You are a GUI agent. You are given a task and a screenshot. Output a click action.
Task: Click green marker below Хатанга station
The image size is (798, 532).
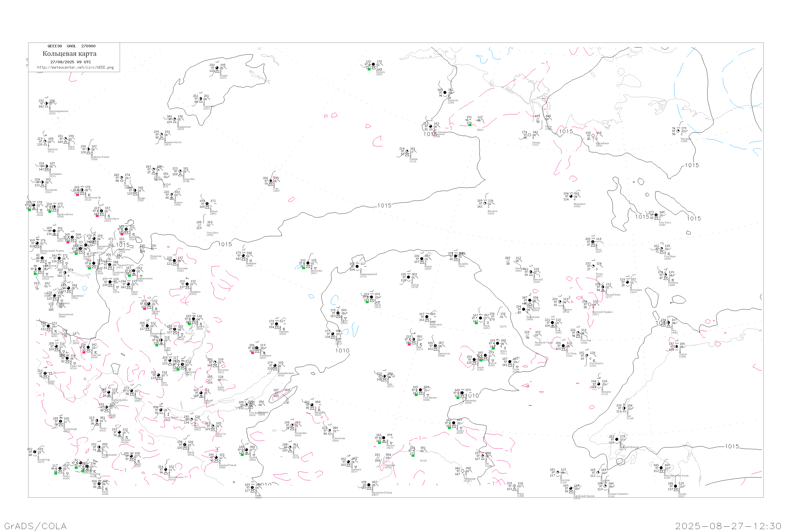(369, 69)
